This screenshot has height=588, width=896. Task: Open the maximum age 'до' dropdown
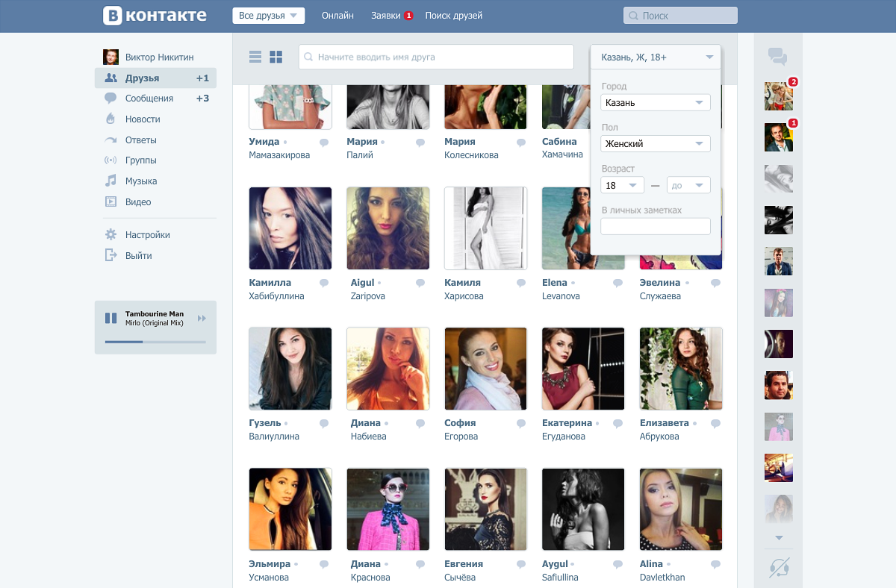tap(688, 185)
